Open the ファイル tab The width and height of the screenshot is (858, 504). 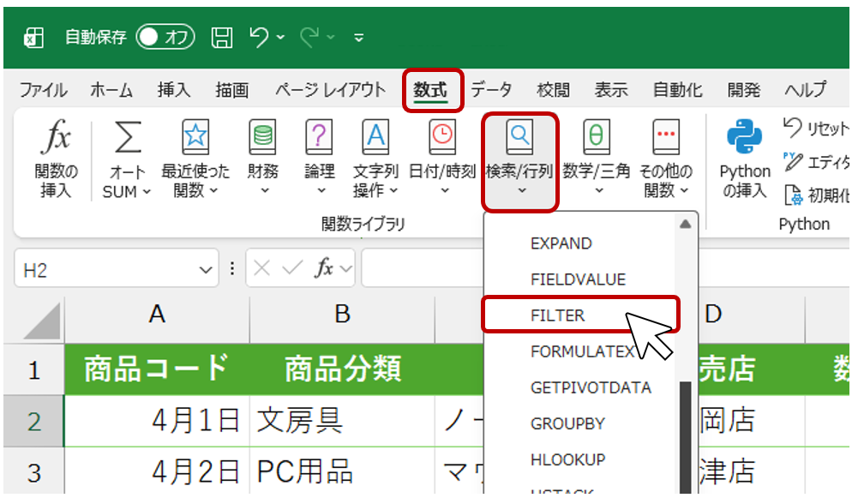[x=43, y=89]
